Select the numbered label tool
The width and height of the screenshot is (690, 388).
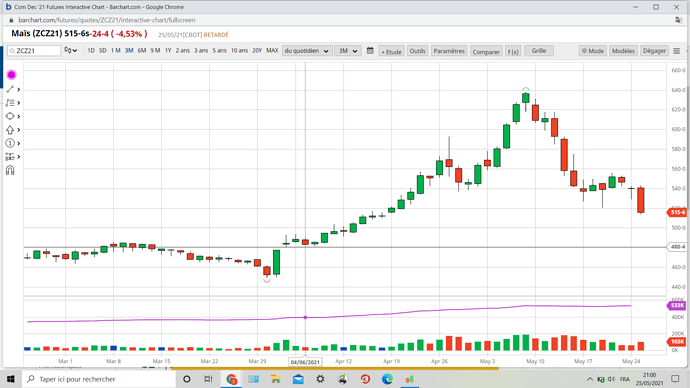click(x=10, y=143)
